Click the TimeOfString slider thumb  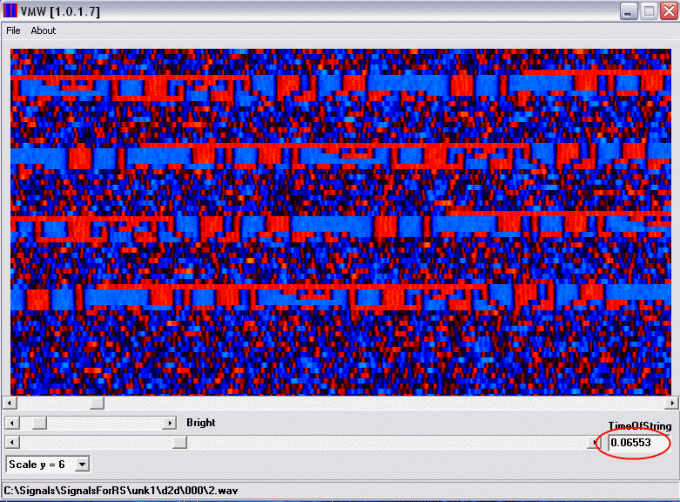[x=180, y=442]
